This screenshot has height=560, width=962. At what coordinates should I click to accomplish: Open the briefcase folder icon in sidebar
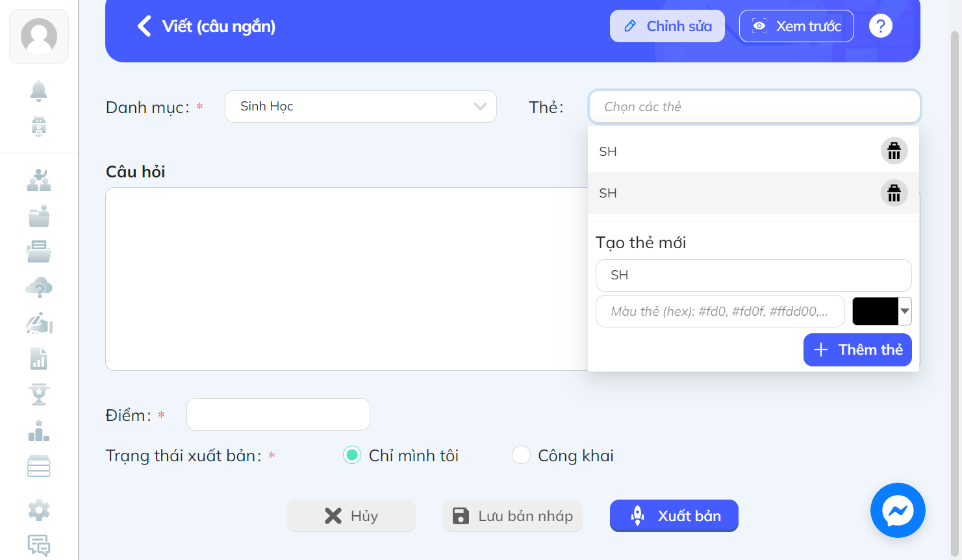point(39,216)
